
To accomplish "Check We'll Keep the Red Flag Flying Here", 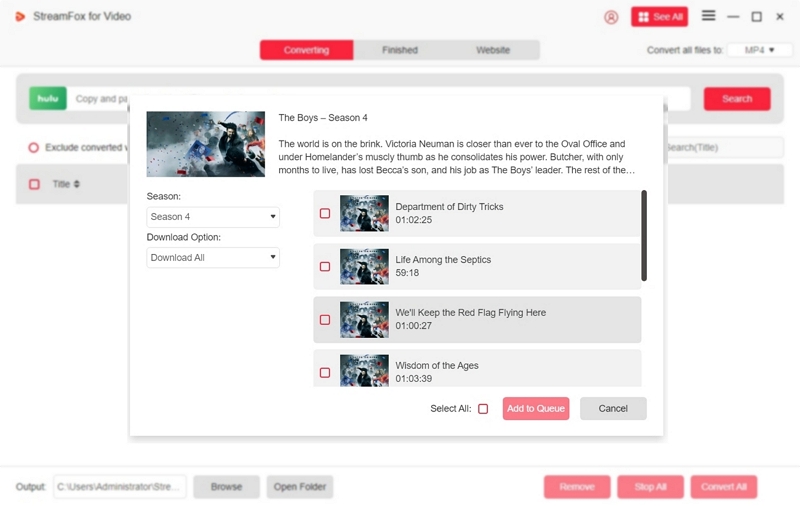I will pos(325,319).
